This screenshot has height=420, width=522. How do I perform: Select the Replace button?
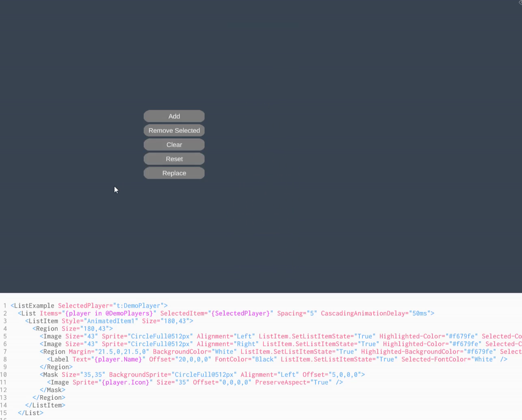coord(174,173)
